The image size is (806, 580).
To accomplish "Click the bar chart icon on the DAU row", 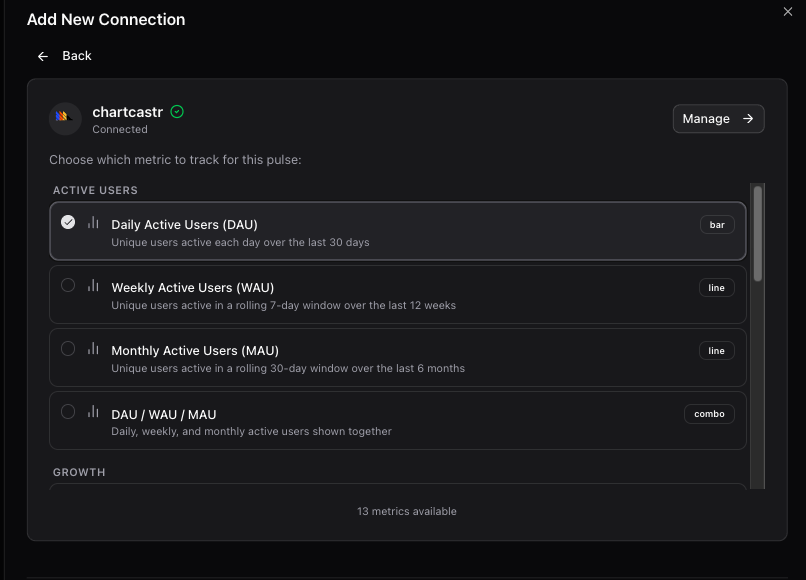I will click(93, 221).
